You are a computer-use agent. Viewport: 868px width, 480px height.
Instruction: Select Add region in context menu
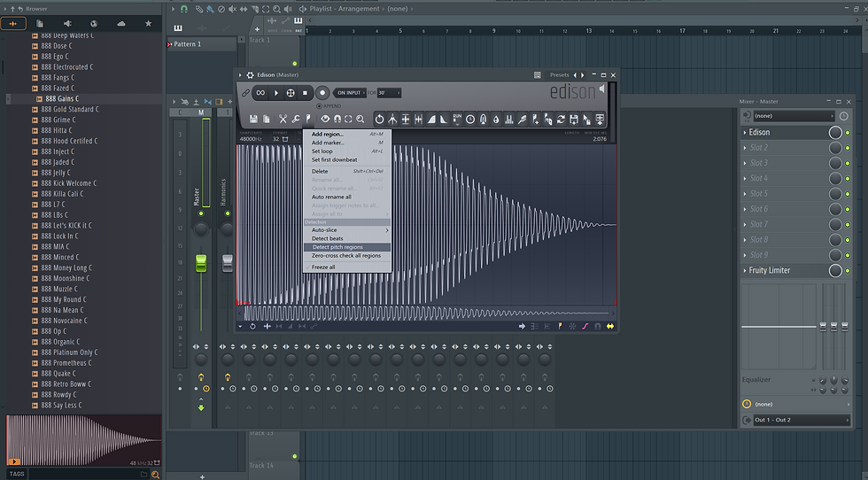pos(347,134)
